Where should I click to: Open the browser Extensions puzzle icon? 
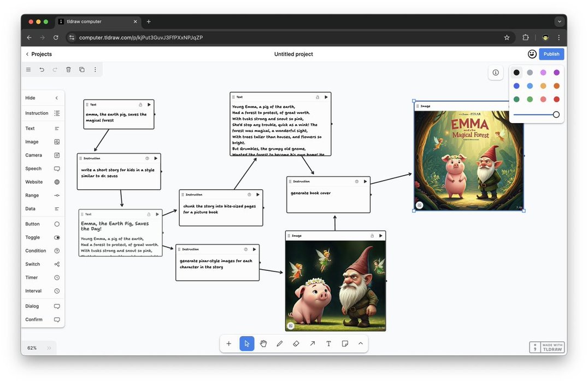[525, 38]
